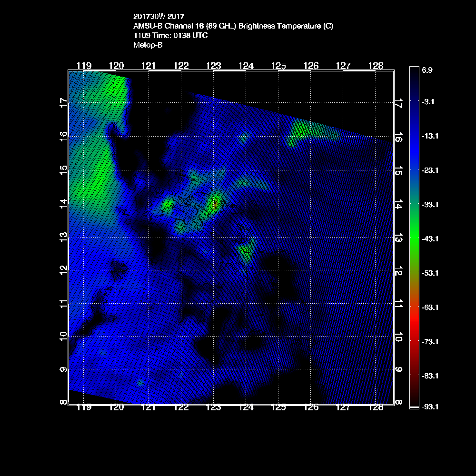Select the '-3.1' color bar label

[x=428, y=102]
